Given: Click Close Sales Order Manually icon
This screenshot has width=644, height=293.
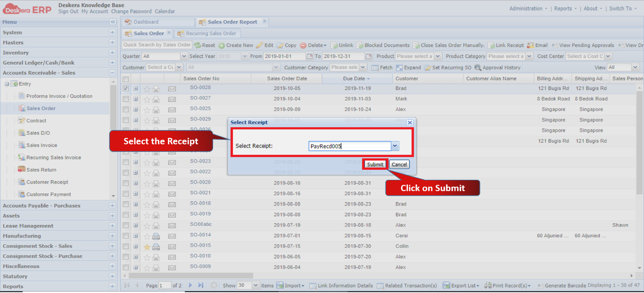Looking at the screenshot, I should coord(416,45).
